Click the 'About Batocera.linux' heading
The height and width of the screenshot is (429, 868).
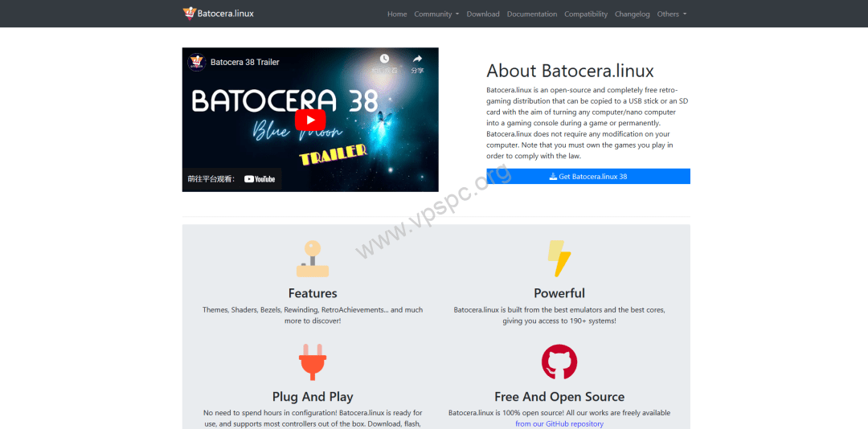(x=570, y=71)
